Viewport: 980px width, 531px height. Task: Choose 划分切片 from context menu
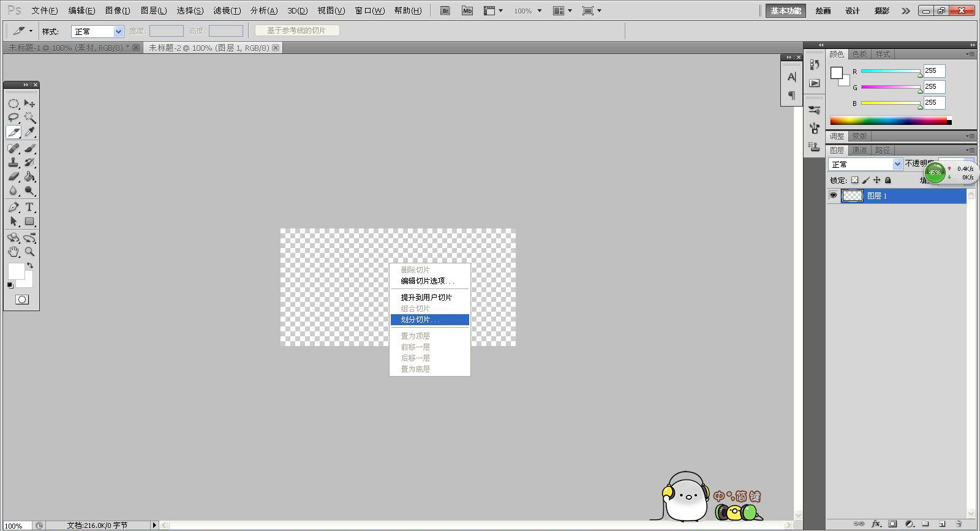430,320
